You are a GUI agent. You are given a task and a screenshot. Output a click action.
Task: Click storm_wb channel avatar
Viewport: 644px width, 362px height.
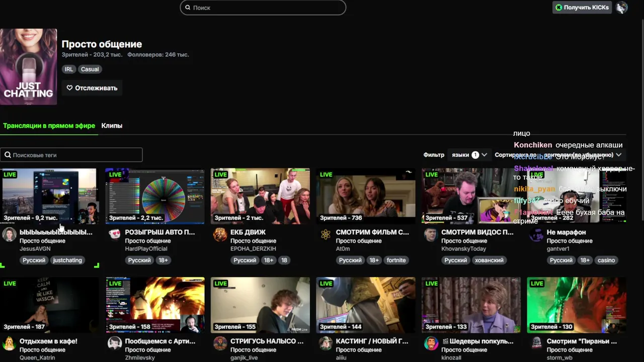coord(536,344)
